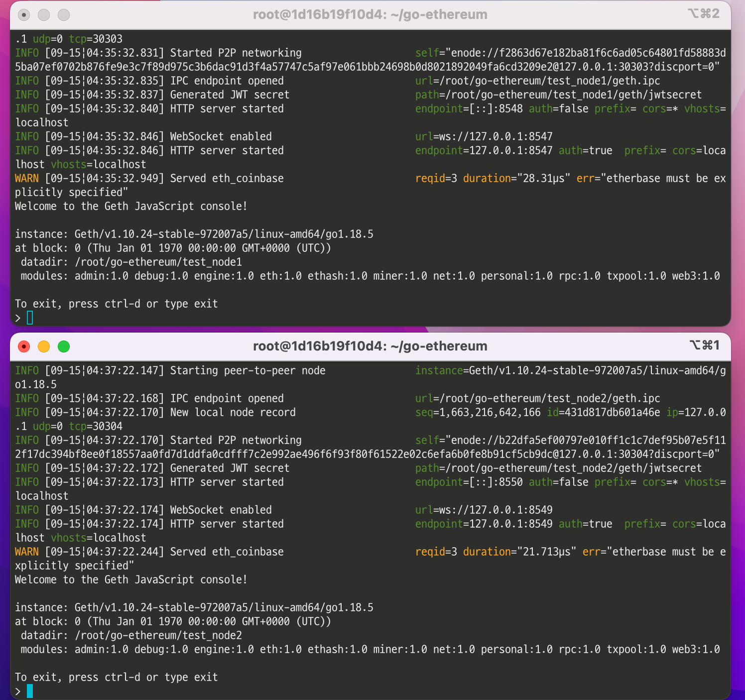Click 'WebSocket enabled' in bottom terminal
The height and width of the screenshot is (700, 745).
click(221, 510)
